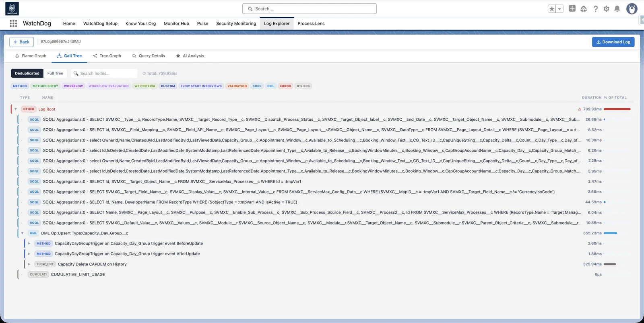Toggle the METHOD filter chip

(20, 86)
